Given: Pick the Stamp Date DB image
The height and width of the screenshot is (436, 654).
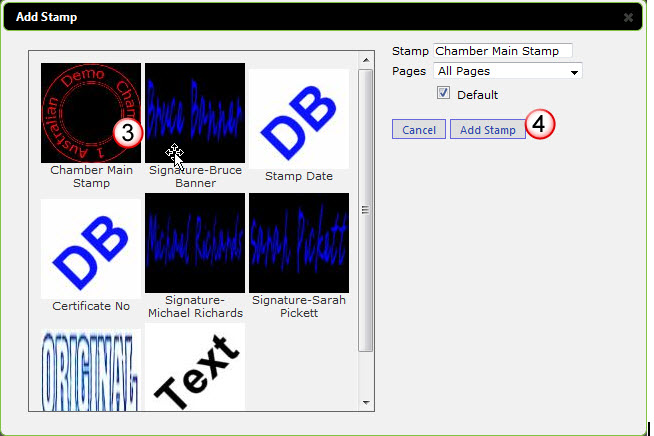Looking at the screenshot, I should pyautogui.click(x=298, y=118).
